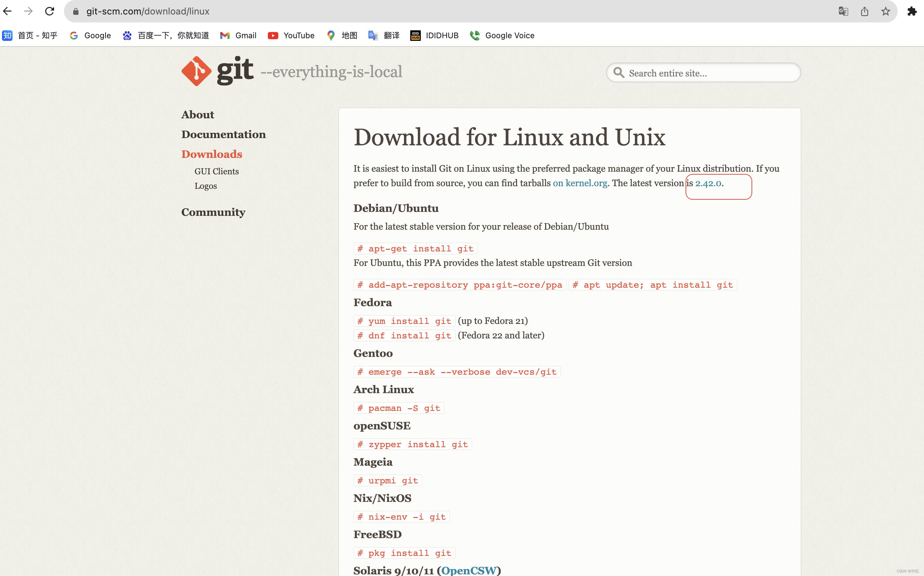The height and width of the screenshot is (576, 924).
Task: Open the Maps 地图 bookmark
Action: click(342, 36)
